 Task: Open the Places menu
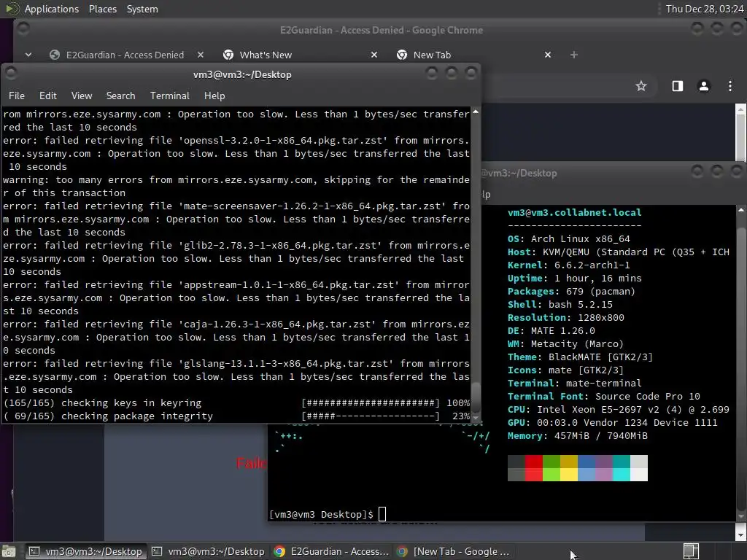tap(102, 9)
